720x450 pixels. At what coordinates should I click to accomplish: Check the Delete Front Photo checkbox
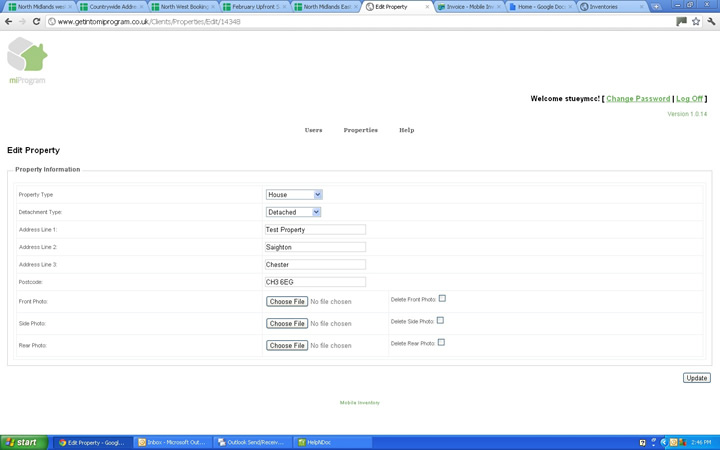click(x=442, y=298)
